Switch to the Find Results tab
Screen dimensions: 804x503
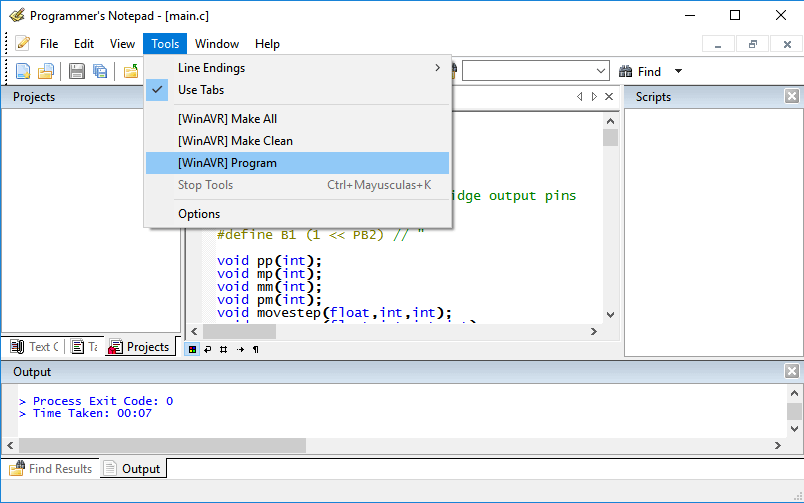pos(51,469)
